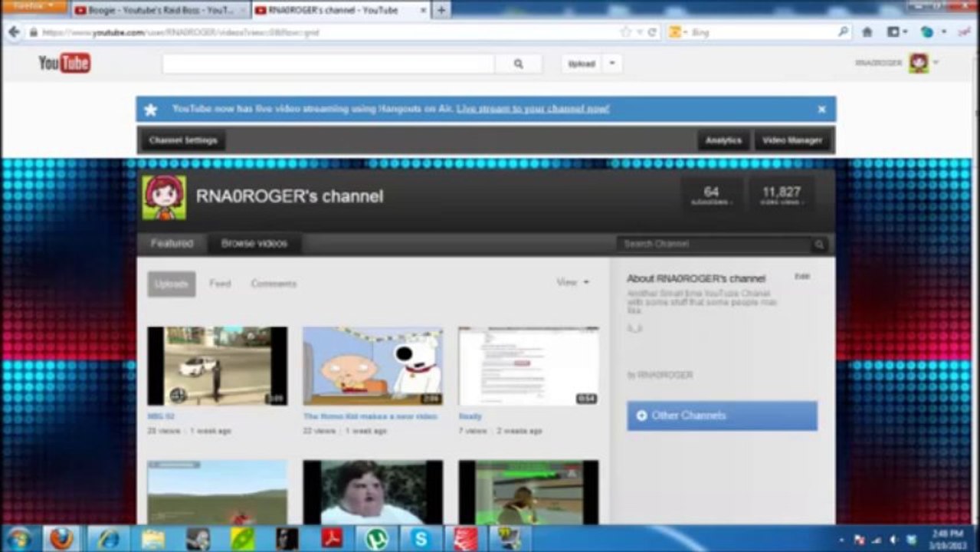
Task: Open a new browser tab with plus button
Action: coord(441,10)
